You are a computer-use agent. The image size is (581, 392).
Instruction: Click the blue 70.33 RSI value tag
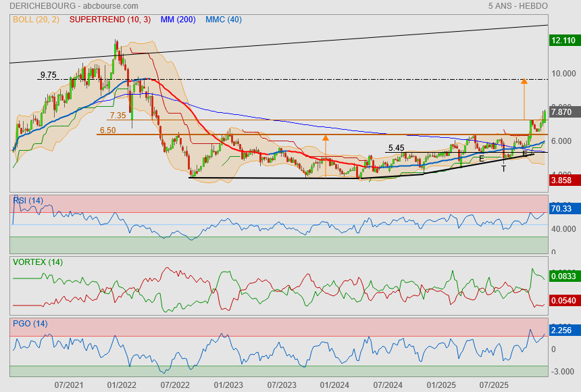point(562,209)
